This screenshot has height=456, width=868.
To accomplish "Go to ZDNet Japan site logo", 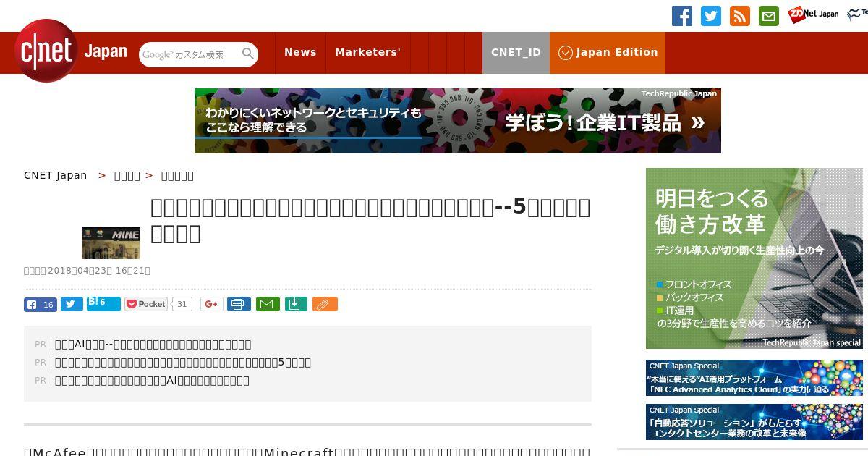I will pos(813,14).
